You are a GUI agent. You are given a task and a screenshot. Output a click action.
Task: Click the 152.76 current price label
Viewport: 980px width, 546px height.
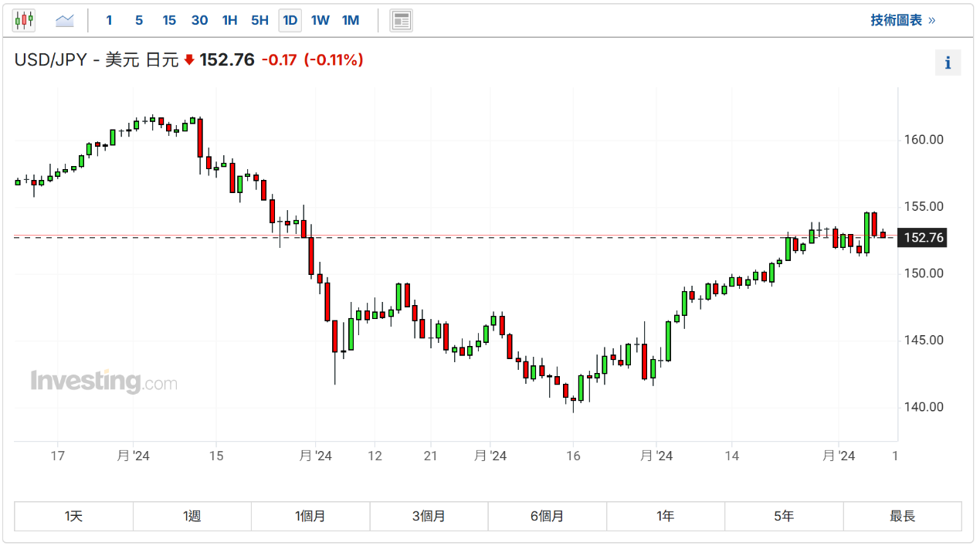(924, 238)
